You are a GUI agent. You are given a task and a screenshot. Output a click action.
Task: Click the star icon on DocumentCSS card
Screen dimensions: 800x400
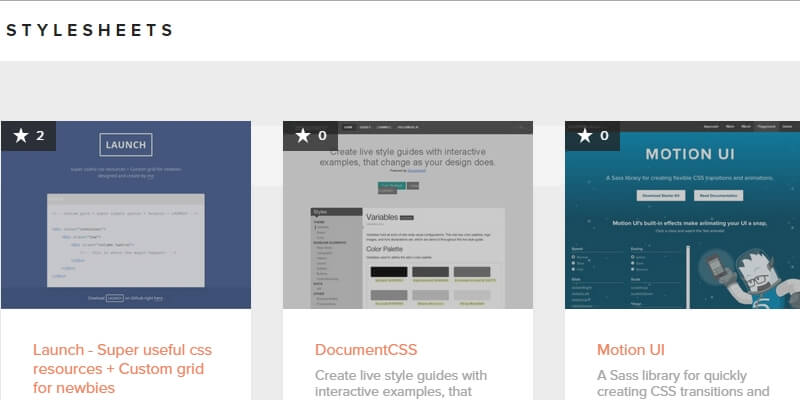click(x=303, y=136)
